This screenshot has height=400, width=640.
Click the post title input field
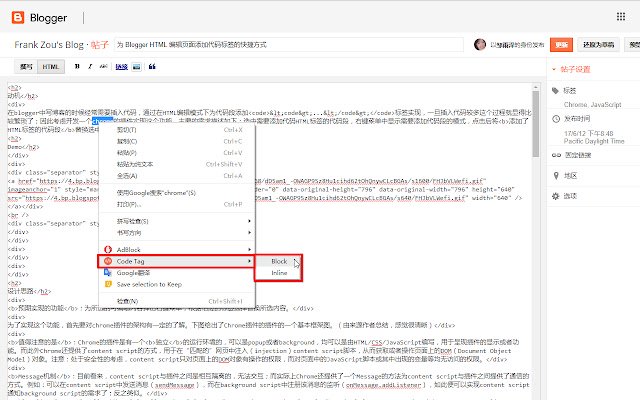pos(289,44)
